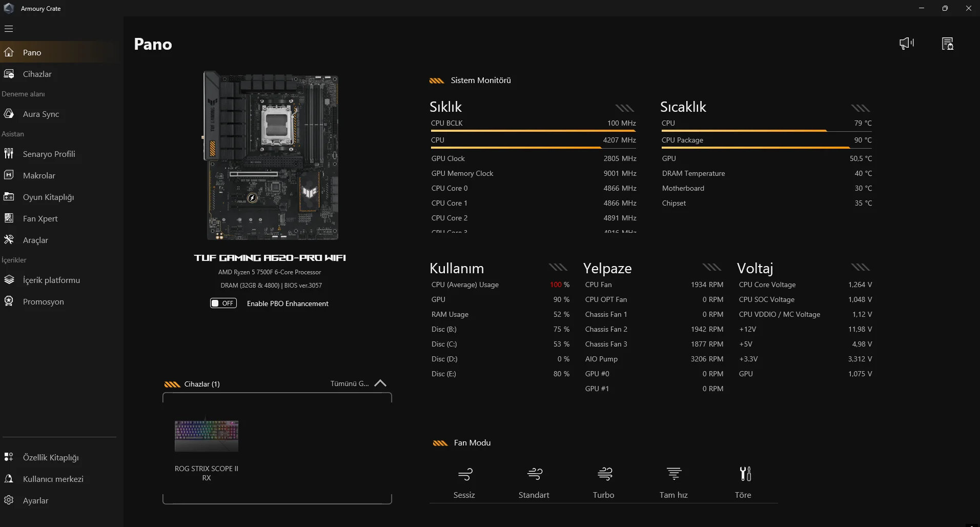Open the hamburger menu icon
This screenshot has width=980, height=527.
pos(9,29)
